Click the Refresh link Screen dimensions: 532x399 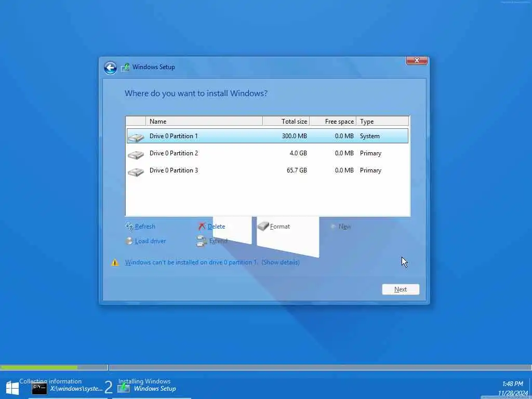point(145,227)
